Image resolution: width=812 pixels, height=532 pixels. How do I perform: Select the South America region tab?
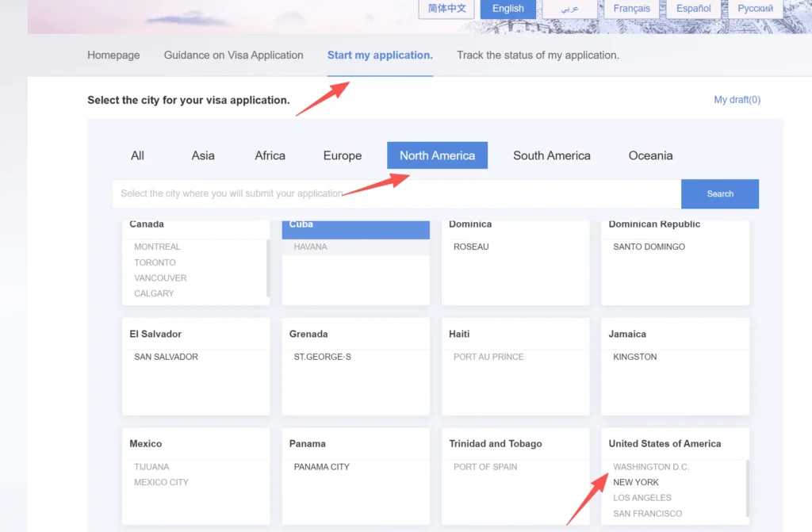(x=551, y=155)
